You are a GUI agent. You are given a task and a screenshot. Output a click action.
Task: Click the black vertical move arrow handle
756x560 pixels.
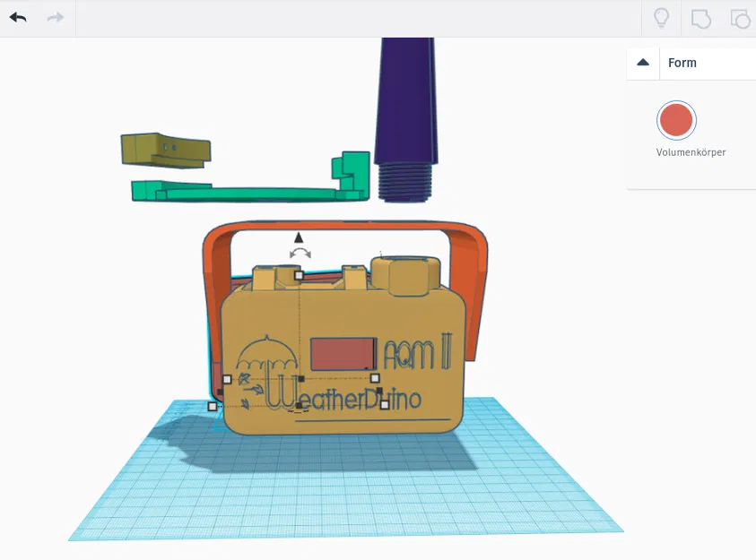click(299, 239)
